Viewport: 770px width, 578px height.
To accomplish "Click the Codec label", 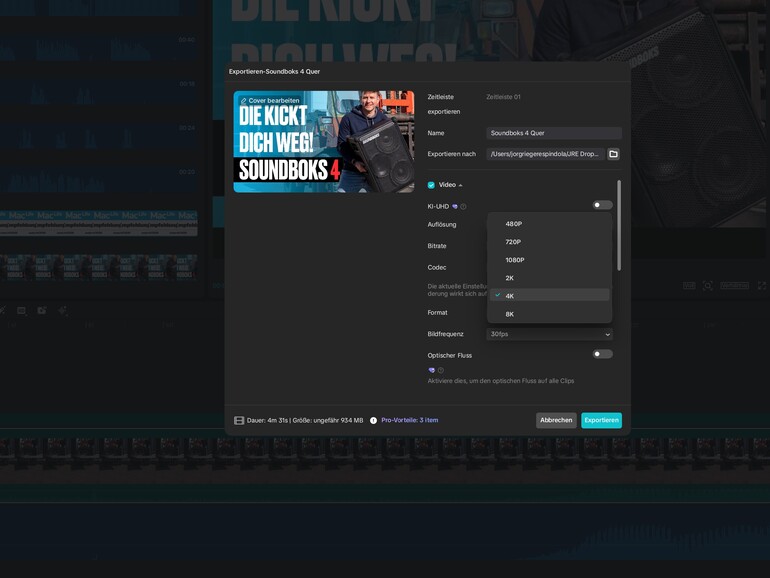I will point(437,268).
